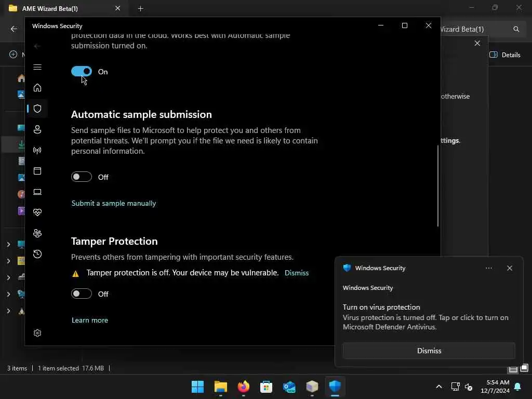The height and width of the screenshot is (399, 532).
Task: Open Virus & threat protection shield icon
Action: coord(37,109)
